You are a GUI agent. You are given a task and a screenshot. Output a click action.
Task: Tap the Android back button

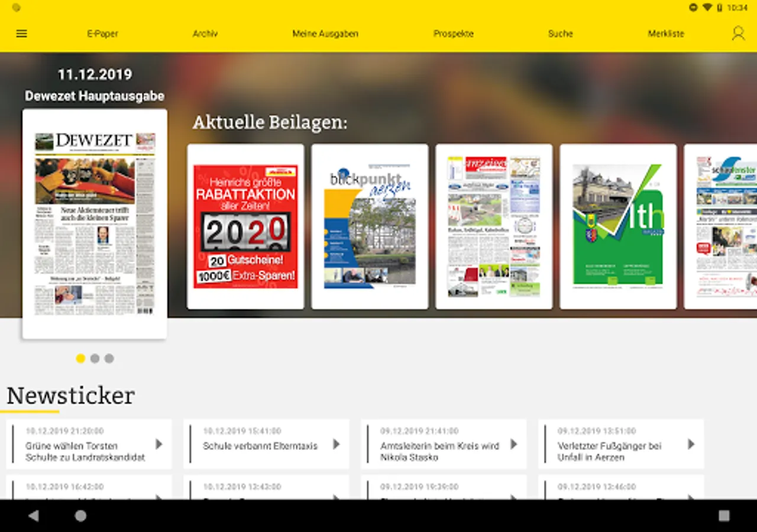point(34,515)
